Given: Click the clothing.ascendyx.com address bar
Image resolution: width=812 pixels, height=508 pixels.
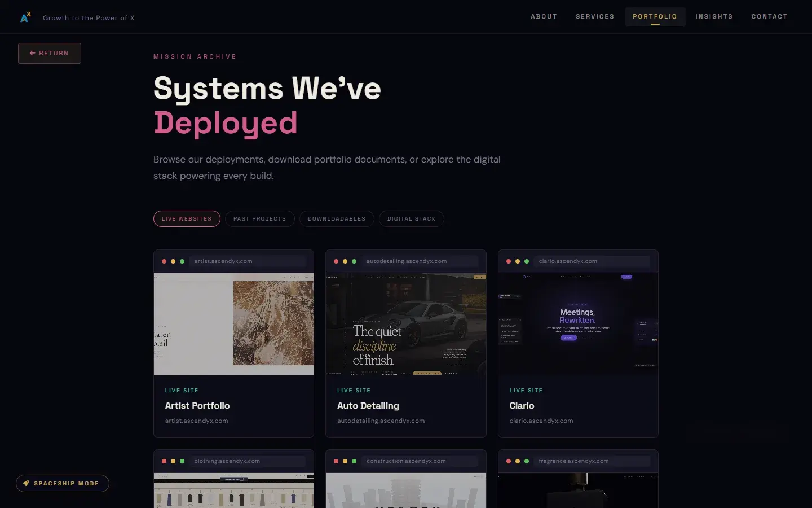Looking at the screenshot, I should 248,461.
